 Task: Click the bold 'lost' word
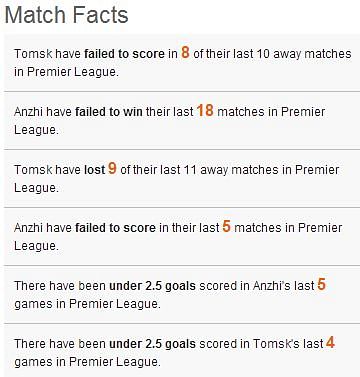94,170
